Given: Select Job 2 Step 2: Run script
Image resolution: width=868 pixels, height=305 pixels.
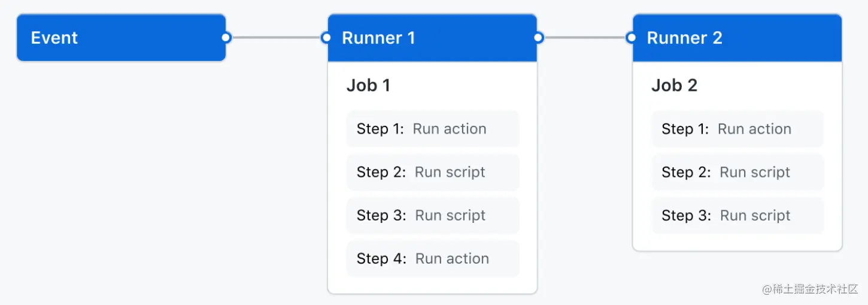Looking at the screenshot, I should [x=737, y=172].
